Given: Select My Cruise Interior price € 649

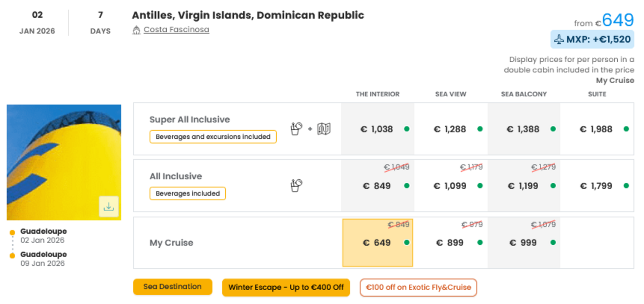Looking at the screenshot, I should [378, 242].
